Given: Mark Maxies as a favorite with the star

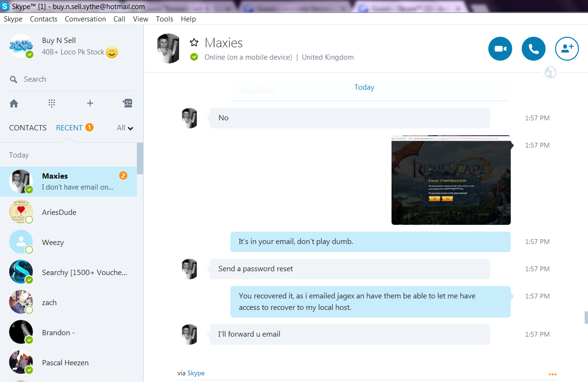Looking at the screenshot, I should tap(194, 42).
